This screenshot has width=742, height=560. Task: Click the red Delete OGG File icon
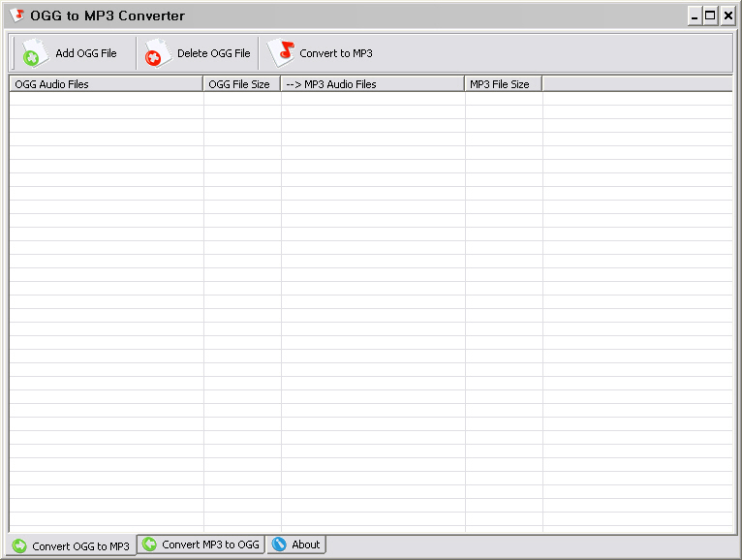pos(157,54)
